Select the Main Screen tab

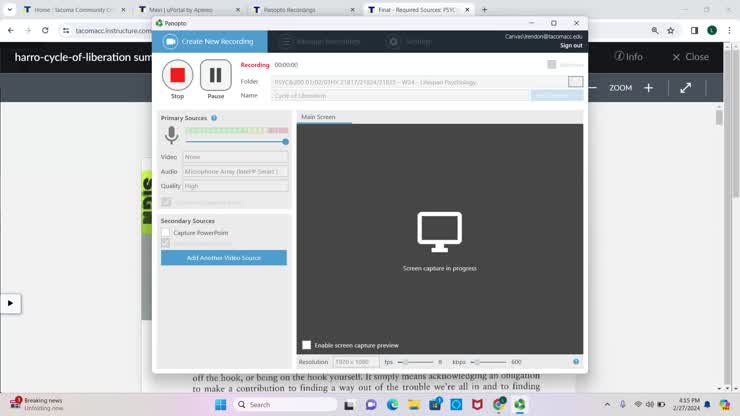(x=319, y=118)
